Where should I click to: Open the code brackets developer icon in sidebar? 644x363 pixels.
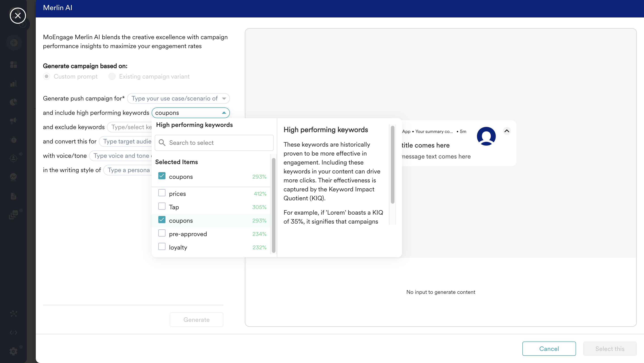click(x=14, y=333)
